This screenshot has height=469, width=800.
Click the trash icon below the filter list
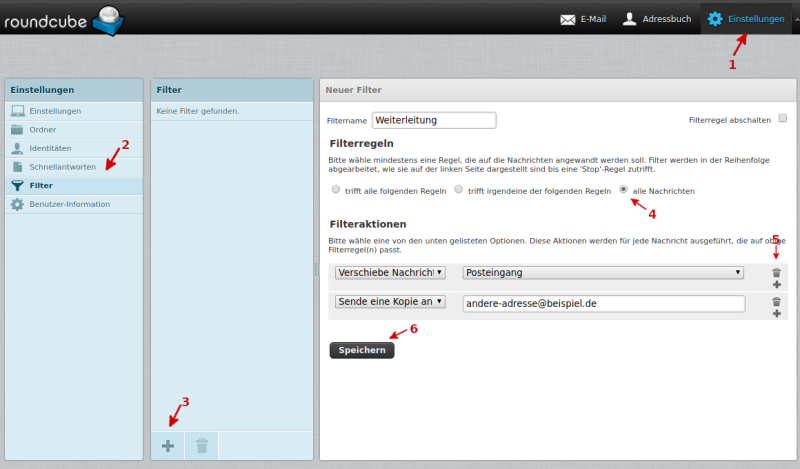pyautogui.click(x=201, y=446)
